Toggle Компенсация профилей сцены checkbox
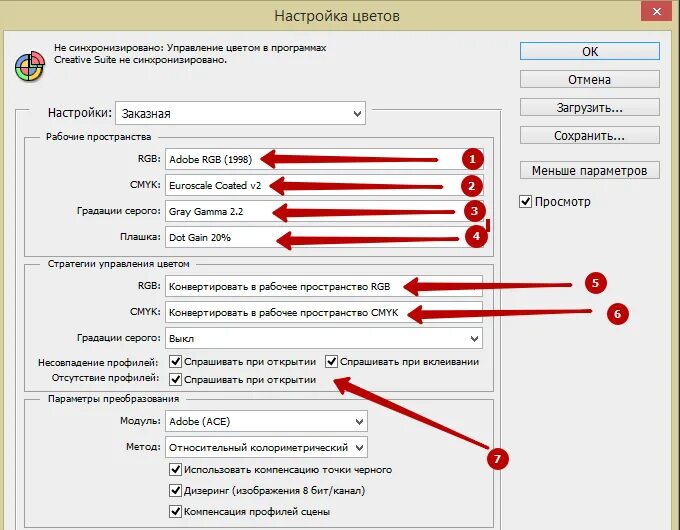 pyautogui.click(x=175, y=511)
